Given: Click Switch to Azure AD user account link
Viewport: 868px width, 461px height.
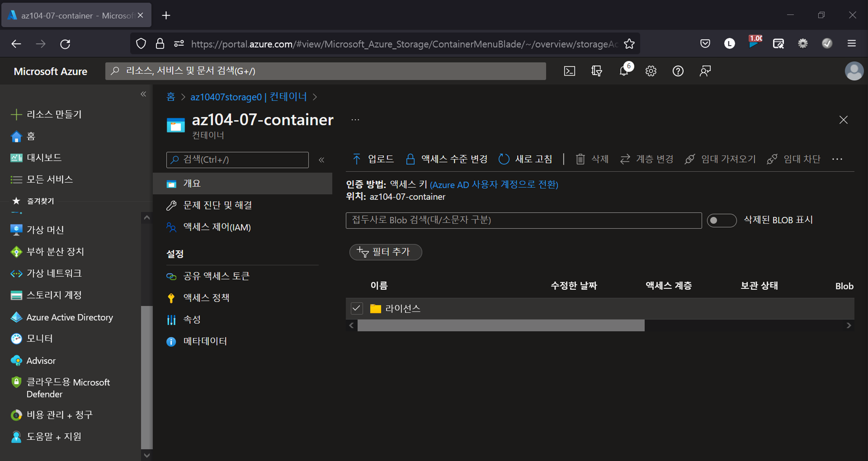Looking at the screenshot, I should [x=494, y=184].
